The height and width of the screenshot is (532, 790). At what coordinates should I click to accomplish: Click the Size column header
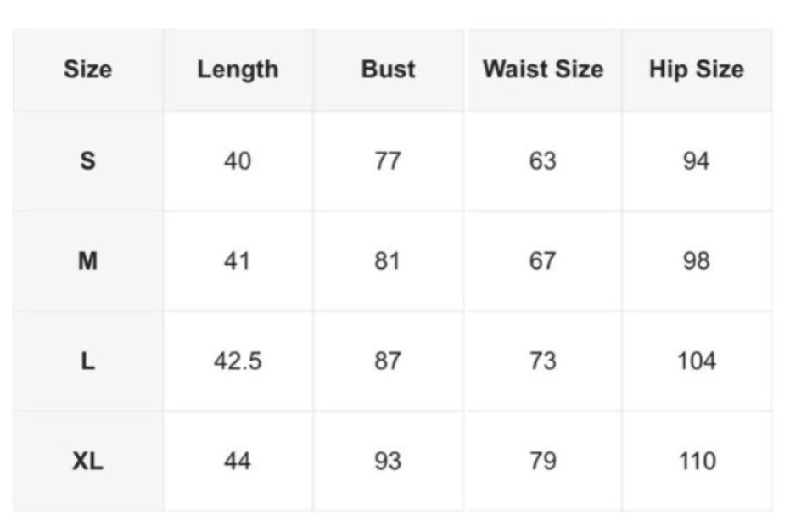[87, 70]
